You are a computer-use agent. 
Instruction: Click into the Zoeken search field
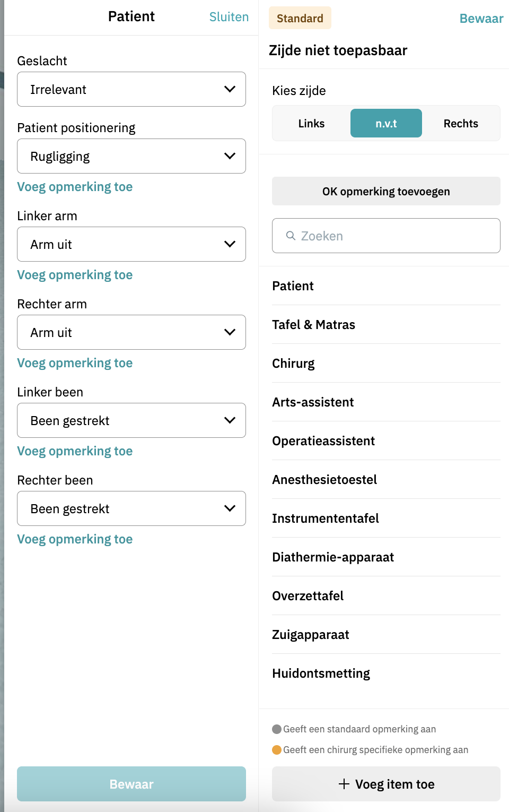(x=392, y=236)
